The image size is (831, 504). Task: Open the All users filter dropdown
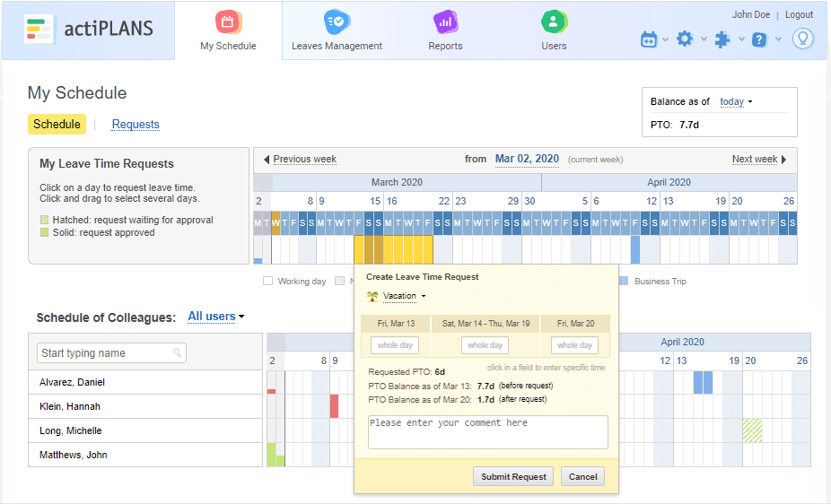tap(215, 317)
